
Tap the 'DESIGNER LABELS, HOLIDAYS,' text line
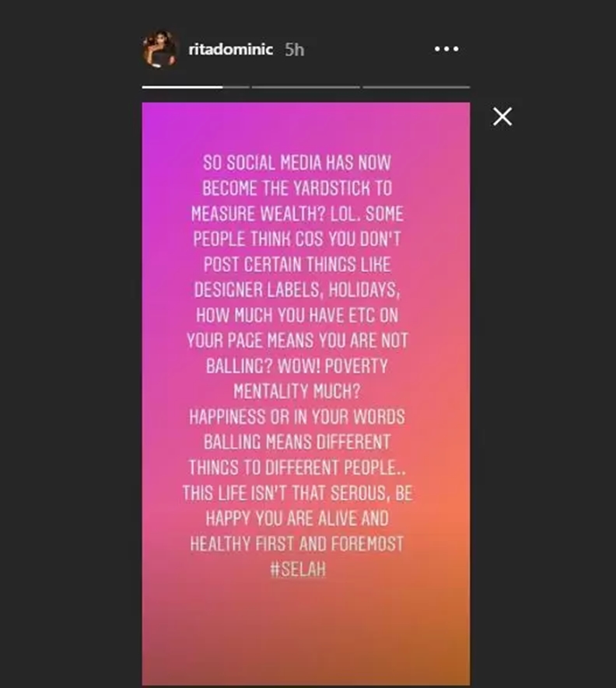(296, 289)
